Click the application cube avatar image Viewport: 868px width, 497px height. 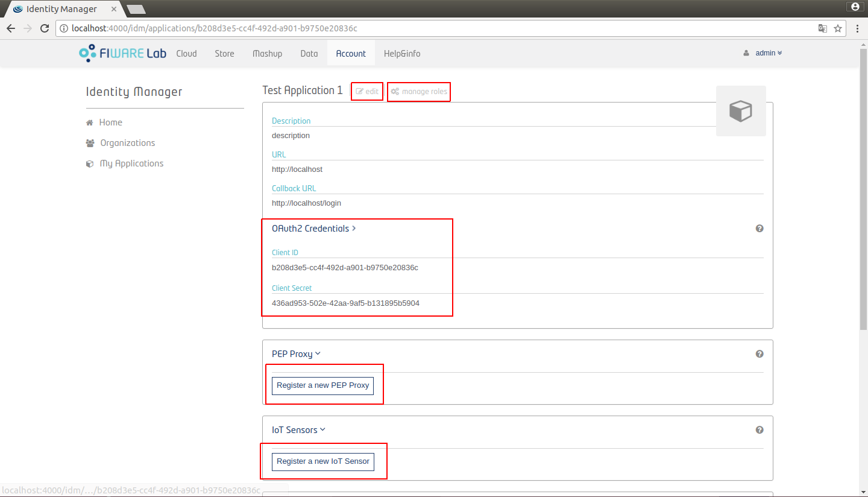741,111
